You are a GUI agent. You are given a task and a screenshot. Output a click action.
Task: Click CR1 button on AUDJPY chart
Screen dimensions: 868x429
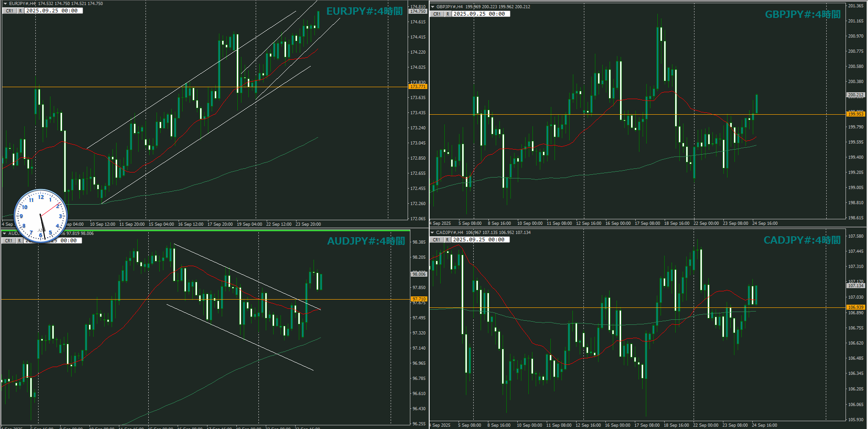pos(9,241)
